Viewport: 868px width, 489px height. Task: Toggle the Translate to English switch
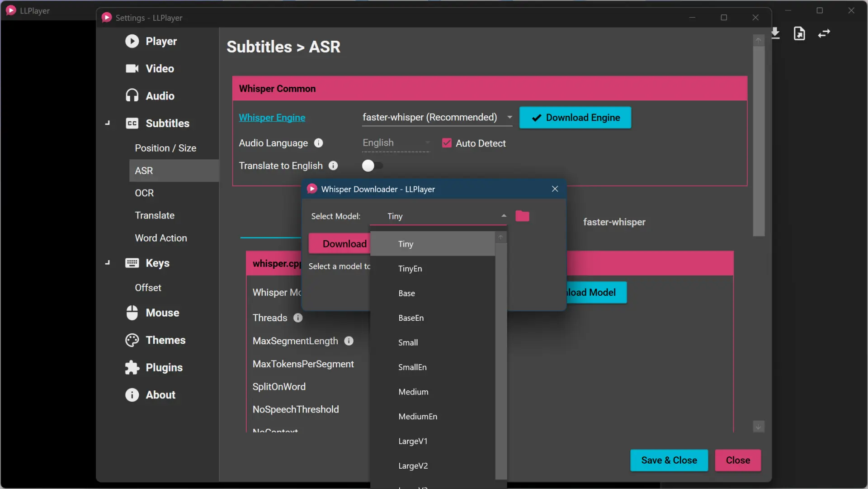tap(372, 166)
